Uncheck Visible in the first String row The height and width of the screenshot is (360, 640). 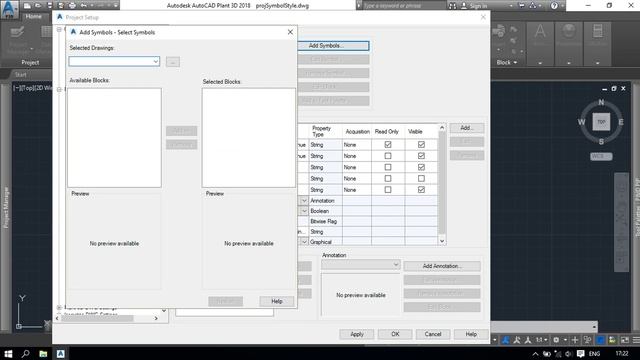tap(421, 144)
